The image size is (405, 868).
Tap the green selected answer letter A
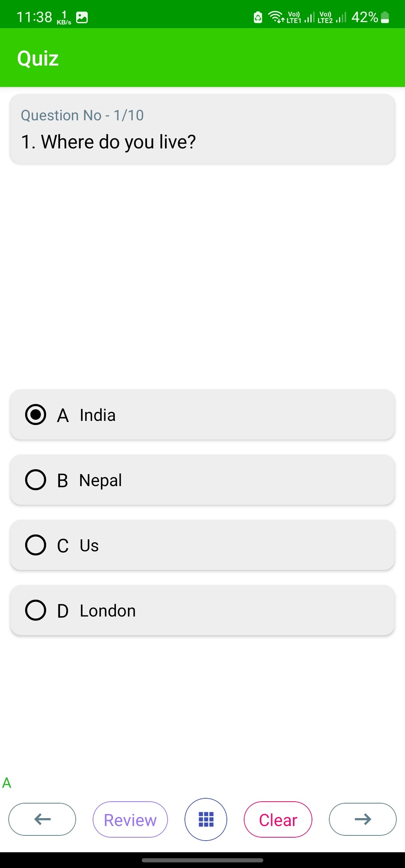click(7, 783)
